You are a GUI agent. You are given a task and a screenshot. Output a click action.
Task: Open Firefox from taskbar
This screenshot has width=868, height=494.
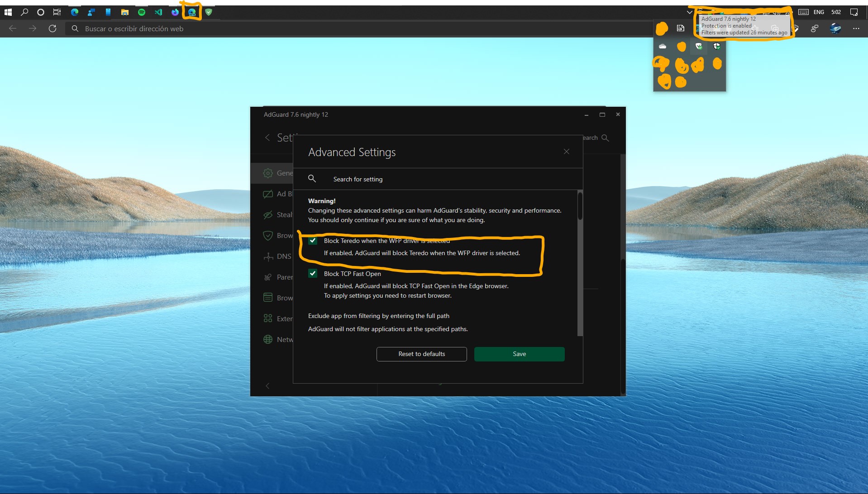[175, 12]
